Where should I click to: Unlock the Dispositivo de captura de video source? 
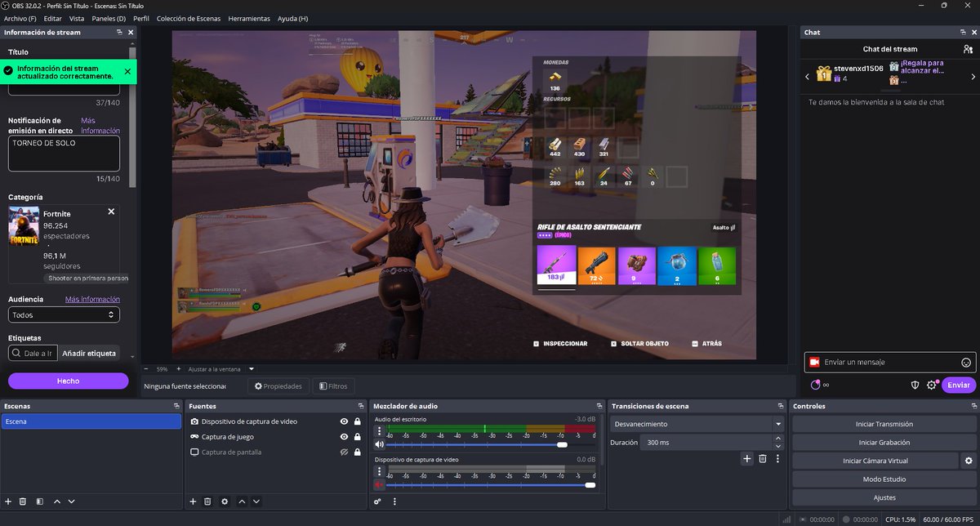point(358,421)
